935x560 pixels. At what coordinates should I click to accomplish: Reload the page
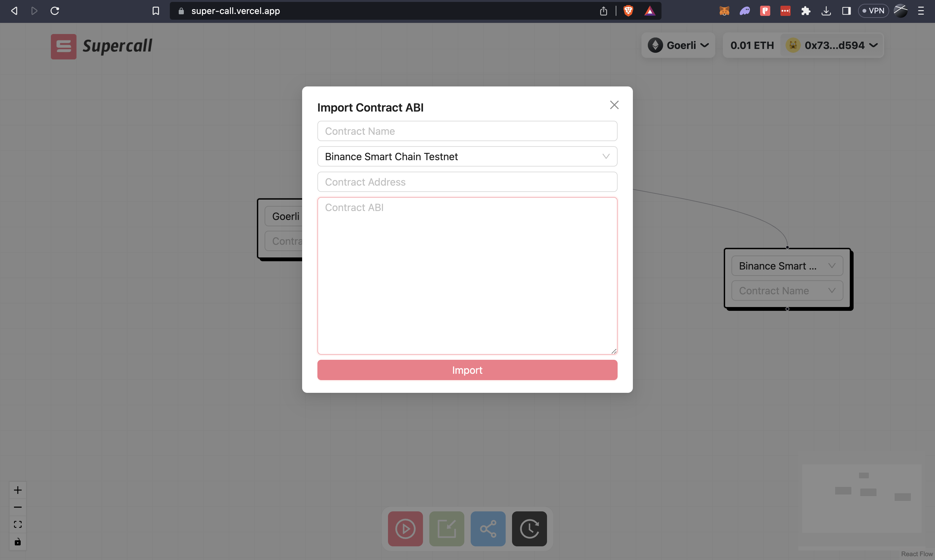coord(55,11)
